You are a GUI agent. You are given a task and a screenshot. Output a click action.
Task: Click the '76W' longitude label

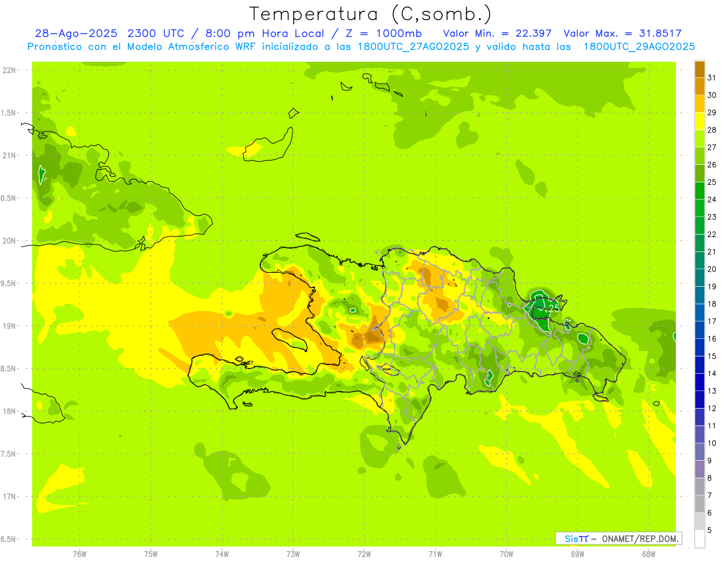[x=79, y=554]
